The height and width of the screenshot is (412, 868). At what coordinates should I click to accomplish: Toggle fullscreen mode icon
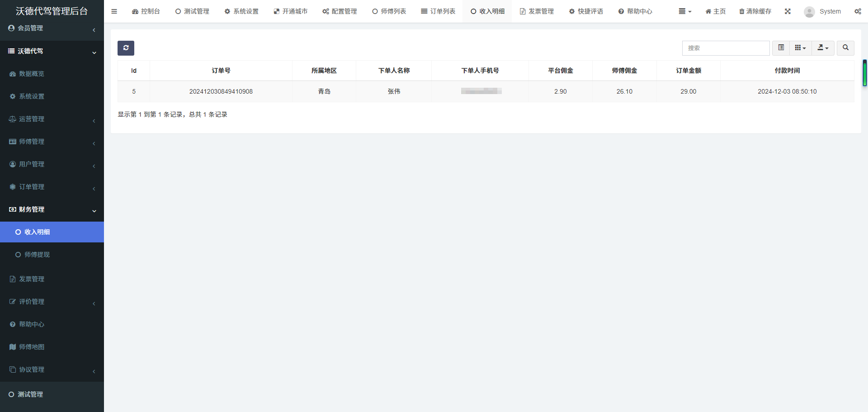[788, 11]
